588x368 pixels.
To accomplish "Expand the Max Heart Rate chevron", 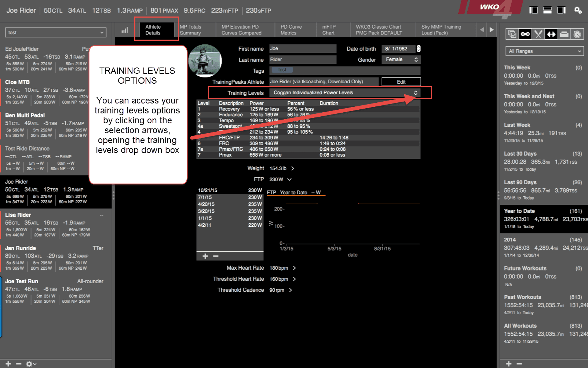I will click(294, 268).
